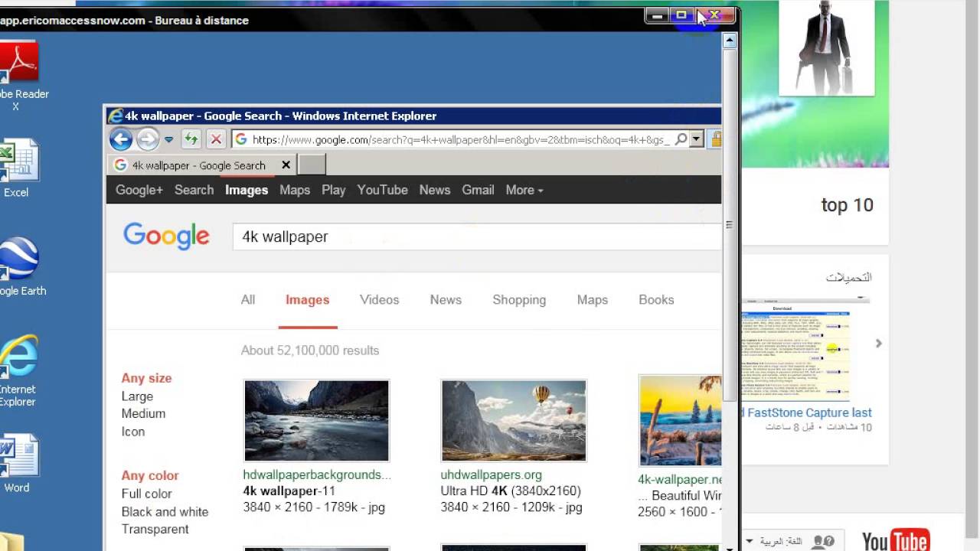The width and height of the screenshot is (980, 551).
Task: Open the 'FastStone Capture last' video link
Action: [808, 412]
